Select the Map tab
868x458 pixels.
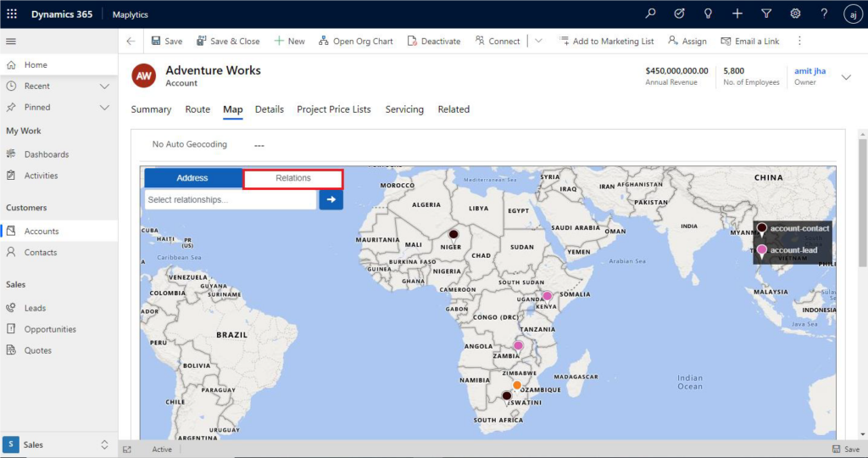pyautogui.click(x=232, y=109)
